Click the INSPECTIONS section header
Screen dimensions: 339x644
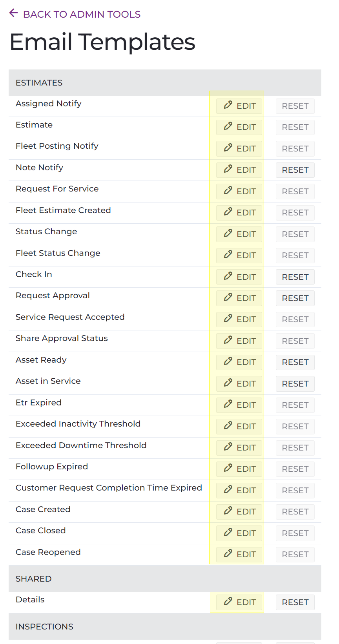pyautogui.click(x=44, y=626)
